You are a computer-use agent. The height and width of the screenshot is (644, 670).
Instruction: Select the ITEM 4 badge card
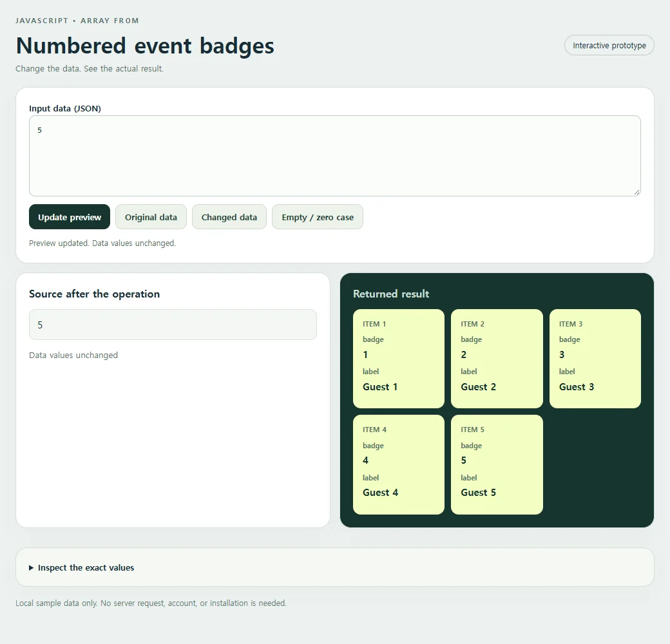(399, 464)
